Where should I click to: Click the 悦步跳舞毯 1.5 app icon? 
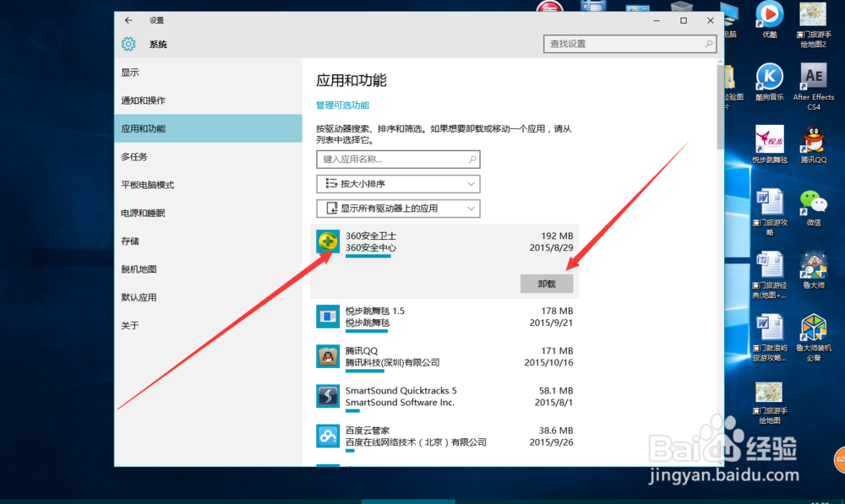[x=328, y=316]
